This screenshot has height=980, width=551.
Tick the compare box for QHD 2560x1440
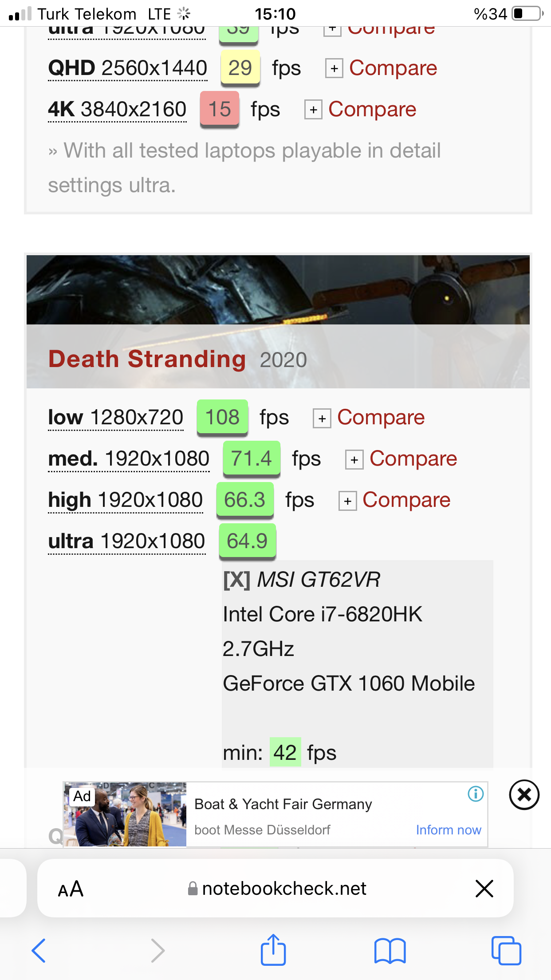pos(334,69)
